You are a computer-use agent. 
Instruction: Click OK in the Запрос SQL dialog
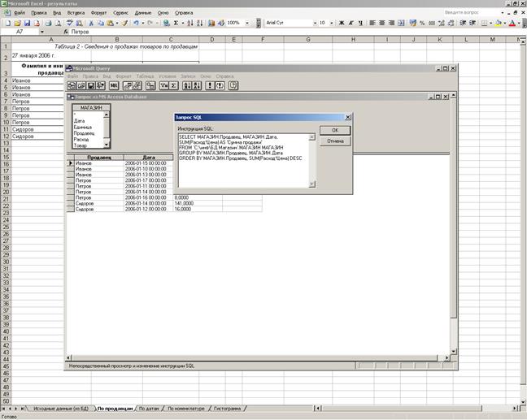click(335, 130)
